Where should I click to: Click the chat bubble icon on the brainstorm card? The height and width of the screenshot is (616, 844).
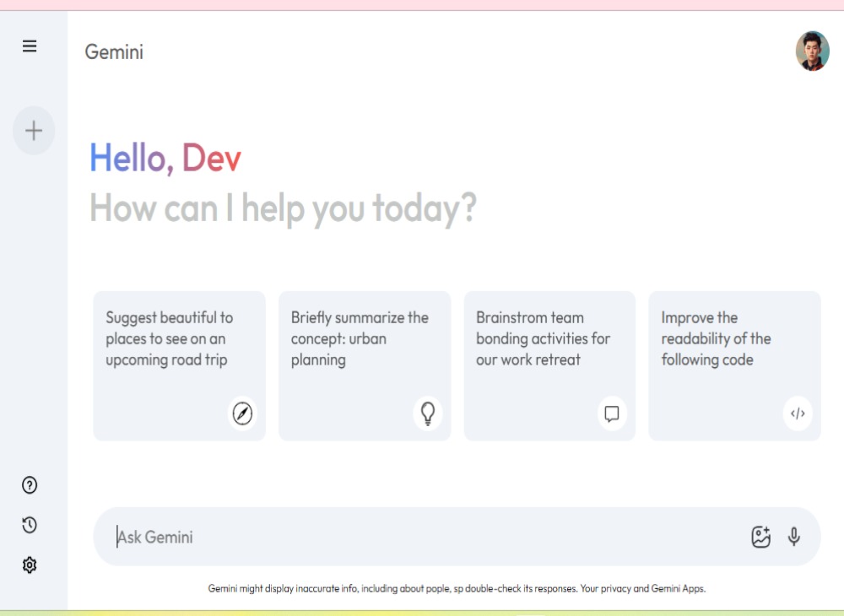pyautogui.click(x=613, y=414)
